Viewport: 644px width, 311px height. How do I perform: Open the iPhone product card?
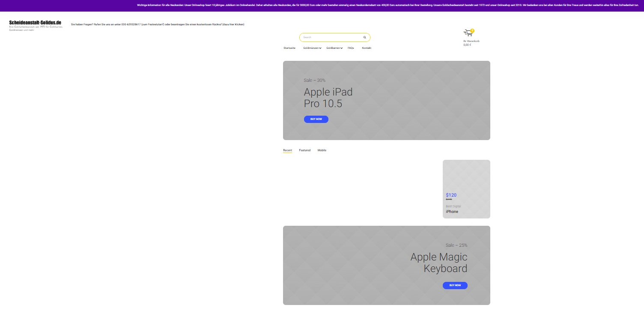(x=466, y=189)
